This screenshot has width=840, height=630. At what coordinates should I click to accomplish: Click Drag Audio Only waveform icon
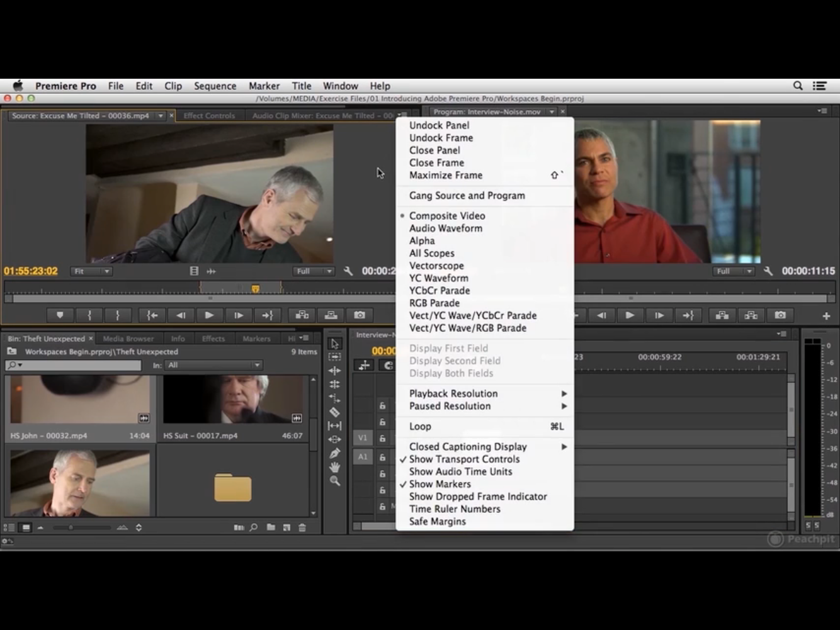211,271
